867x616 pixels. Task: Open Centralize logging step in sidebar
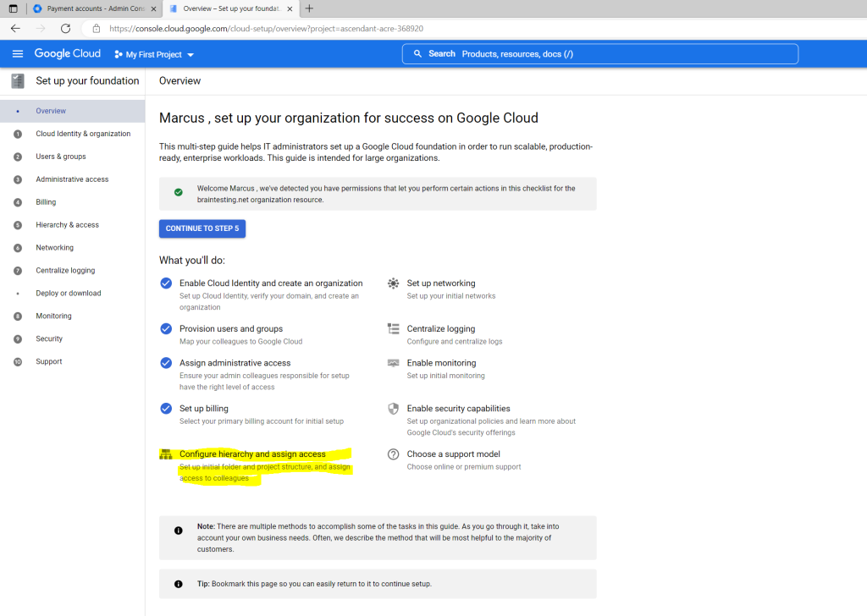(x=73, y=270)
